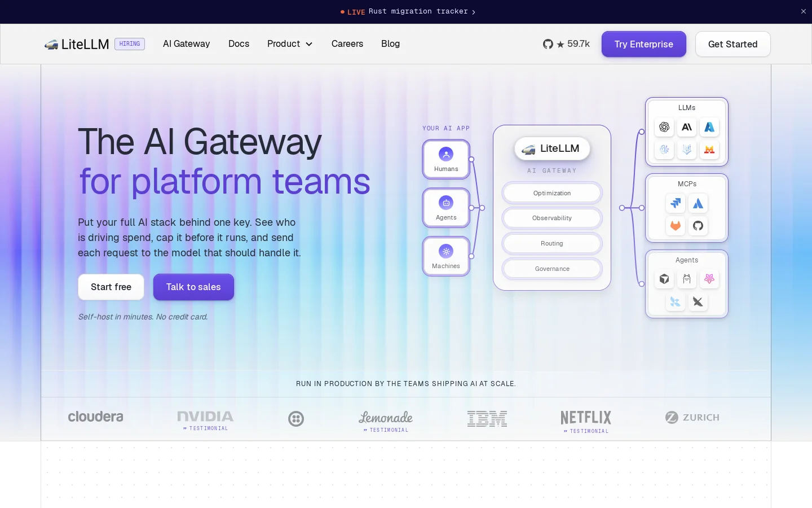Click the 'MCPs' panel heading
This screenshot has width=812, height=508.
[687, 183]
